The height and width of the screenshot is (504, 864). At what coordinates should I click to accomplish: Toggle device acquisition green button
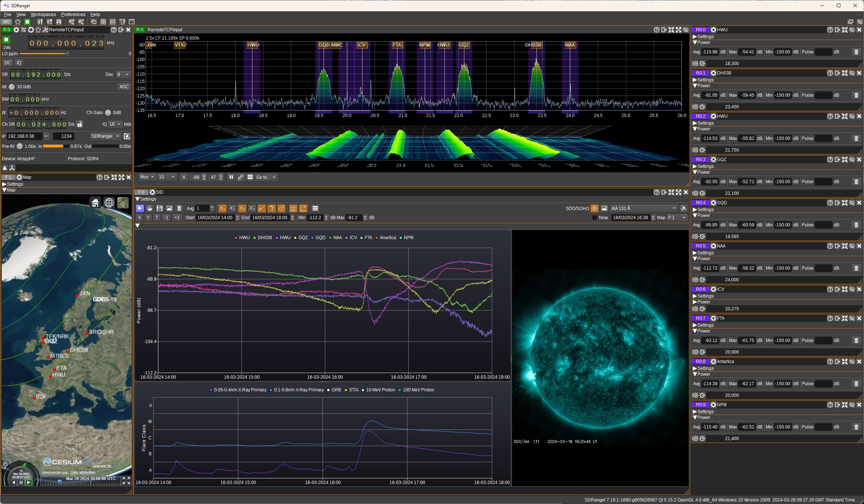click(x=6, y=40)
